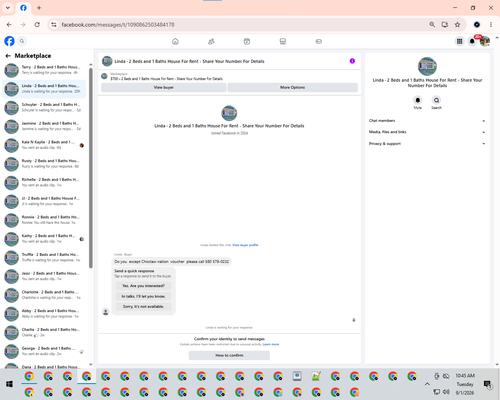Open the Chrome extension icon near menu

click(477, 25)
